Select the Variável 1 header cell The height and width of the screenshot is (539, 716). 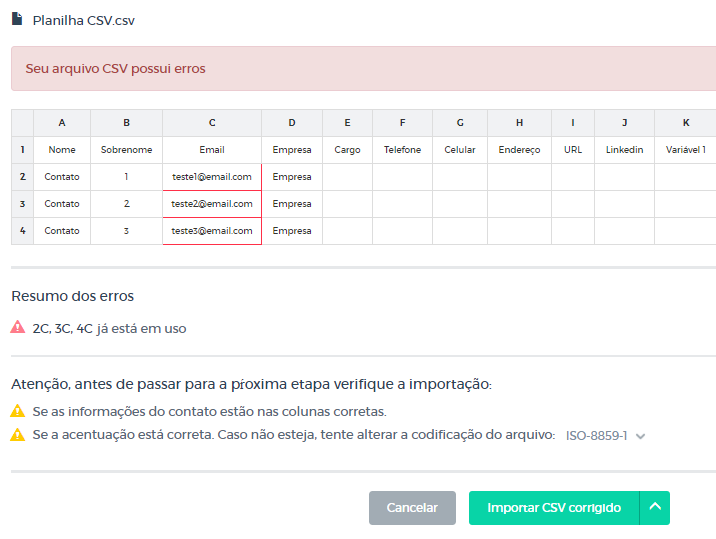click(x=686, y=150)
